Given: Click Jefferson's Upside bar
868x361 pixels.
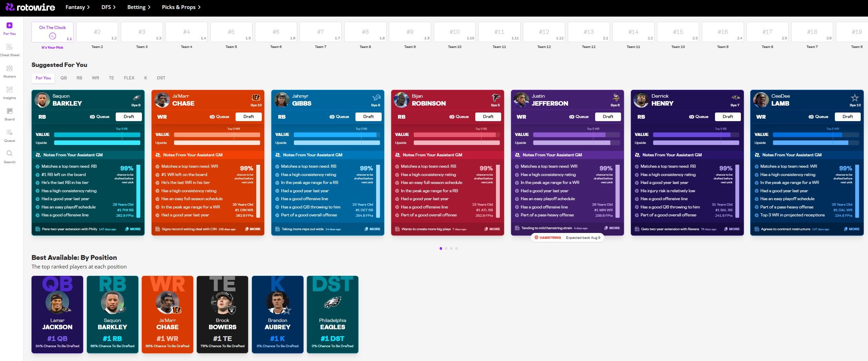Looking at the screenshot, I should click(576, 143).
